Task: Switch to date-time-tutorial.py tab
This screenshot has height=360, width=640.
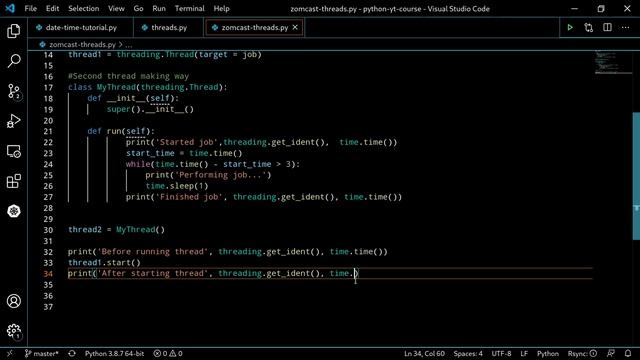Action: tap(81, 28)
